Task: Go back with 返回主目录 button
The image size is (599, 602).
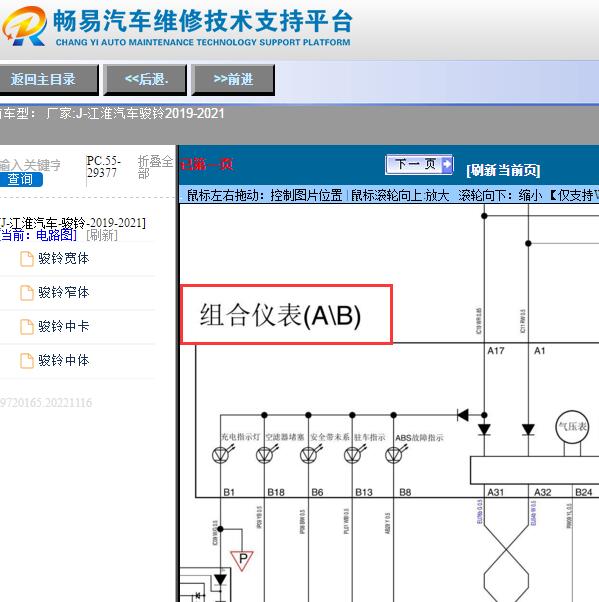Action: pos(48,80)
